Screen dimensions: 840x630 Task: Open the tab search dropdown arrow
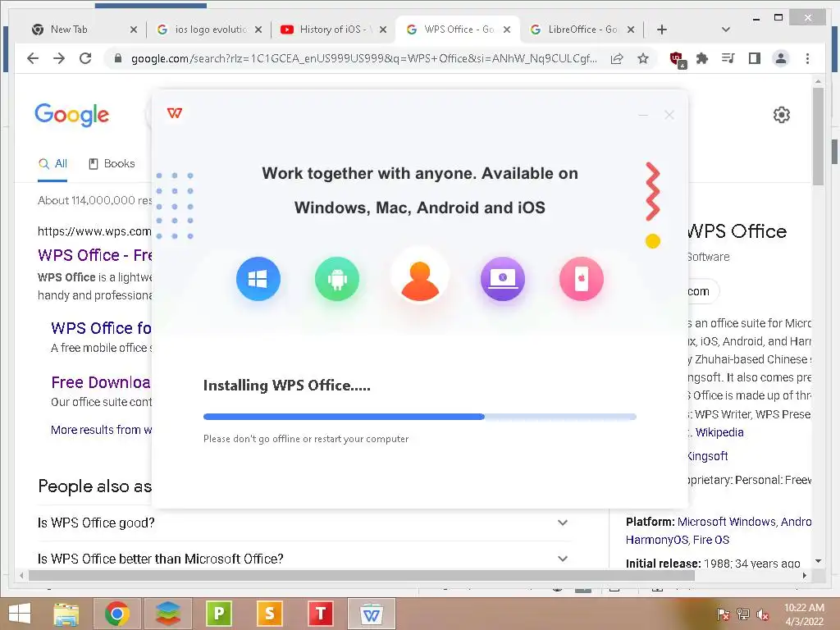tap(725, 30)
